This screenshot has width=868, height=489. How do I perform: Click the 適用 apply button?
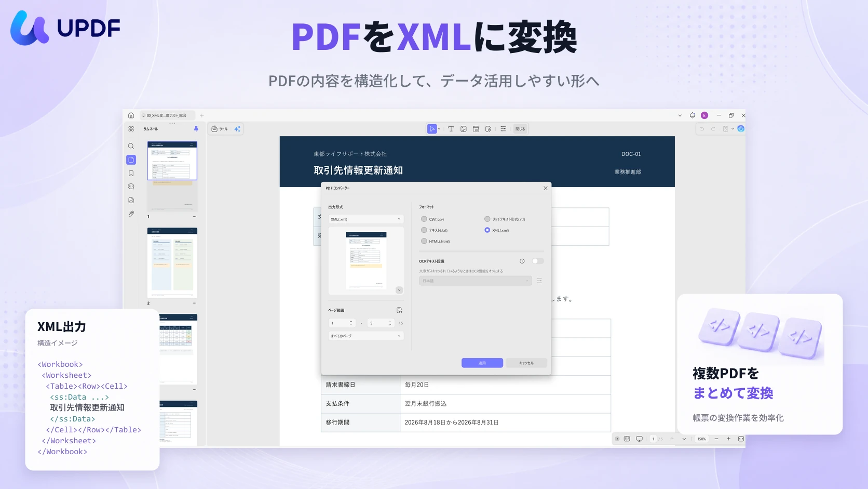coord(482,363)
